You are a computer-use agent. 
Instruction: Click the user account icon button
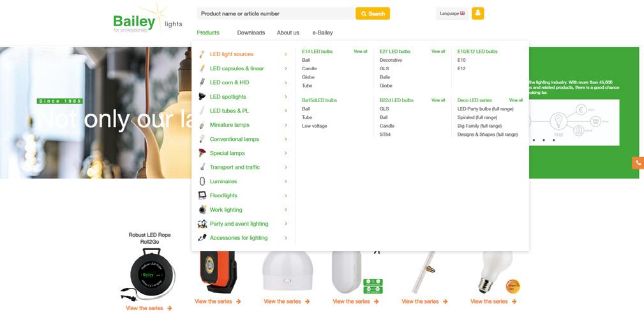tap(477, 13)
